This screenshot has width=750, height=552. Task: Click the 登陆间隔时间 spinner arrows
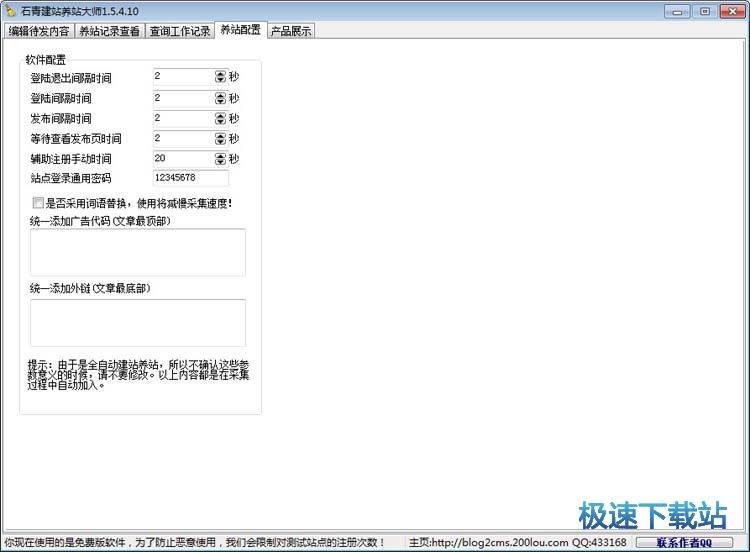tap(220, 98)
